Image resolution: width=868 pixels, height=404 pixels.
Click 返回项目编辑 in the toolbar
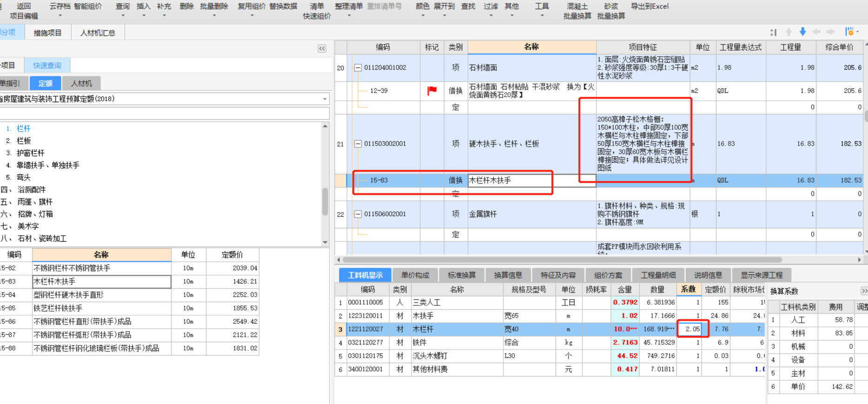24,11
